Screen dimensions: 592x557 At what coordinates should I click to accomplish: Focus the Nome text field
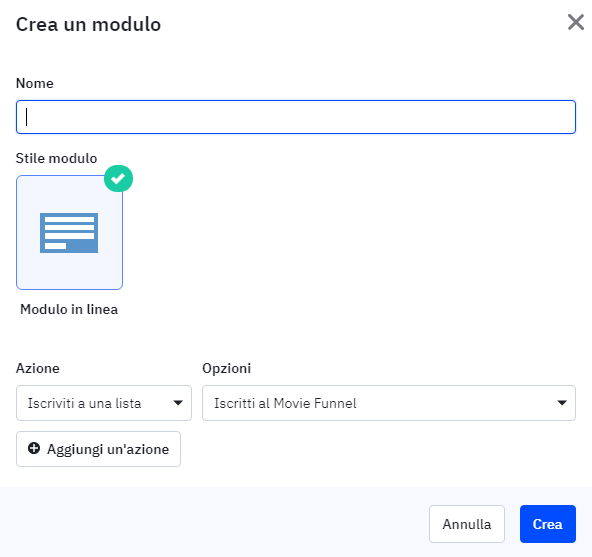(x=296, y=117)
